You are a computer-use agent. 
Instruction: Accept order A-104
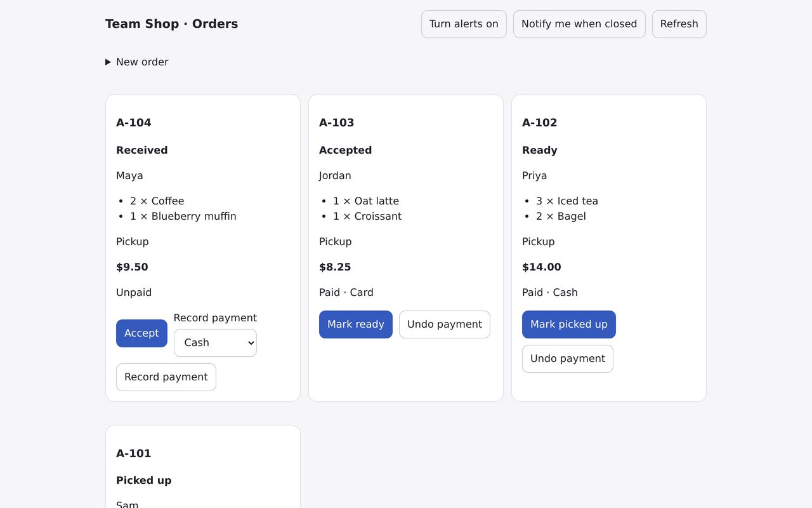141,333
